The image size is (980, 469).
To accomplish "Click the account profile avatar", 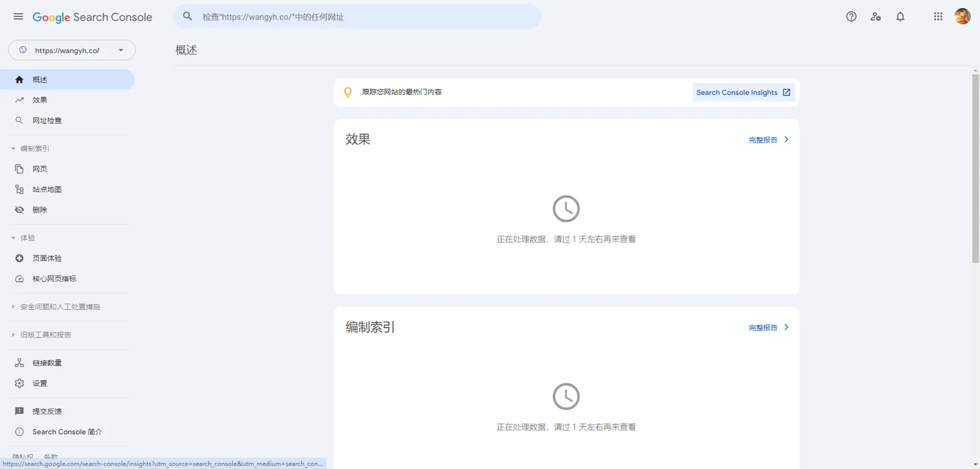I will tap(962, 17).
